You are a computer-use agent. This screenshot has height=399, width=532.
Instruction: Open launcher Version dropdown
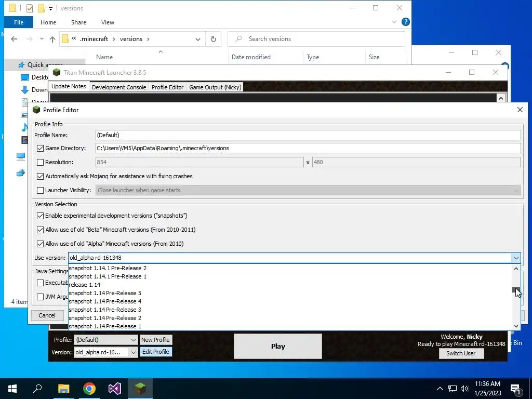[105, 352]
